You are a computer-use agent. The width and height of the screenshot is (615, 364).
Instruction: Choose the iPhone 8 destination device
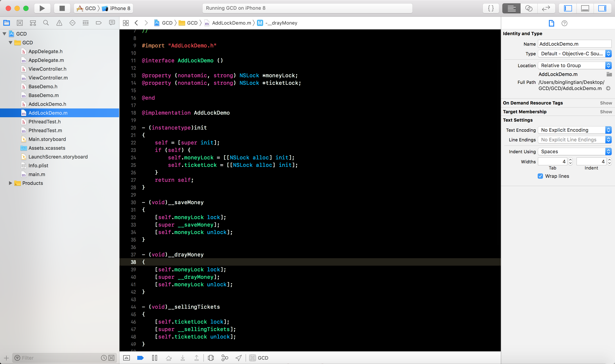pos(116,8)
